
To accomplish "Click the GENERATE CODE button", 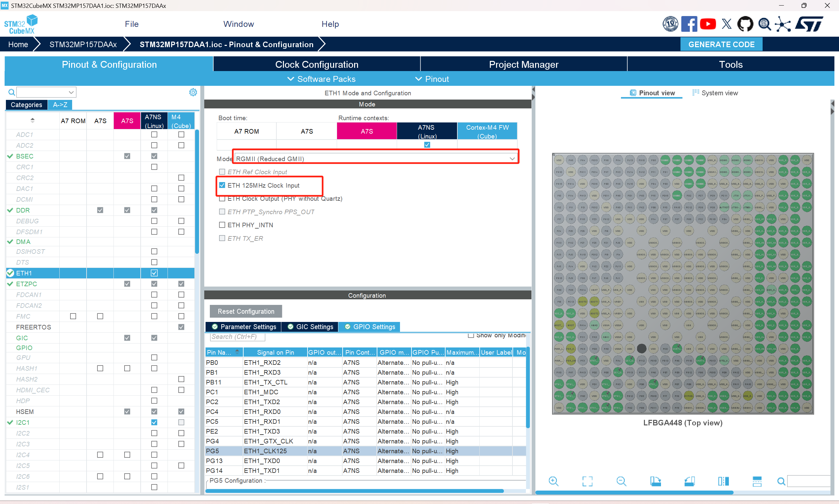I will click(x=721, y=44).
